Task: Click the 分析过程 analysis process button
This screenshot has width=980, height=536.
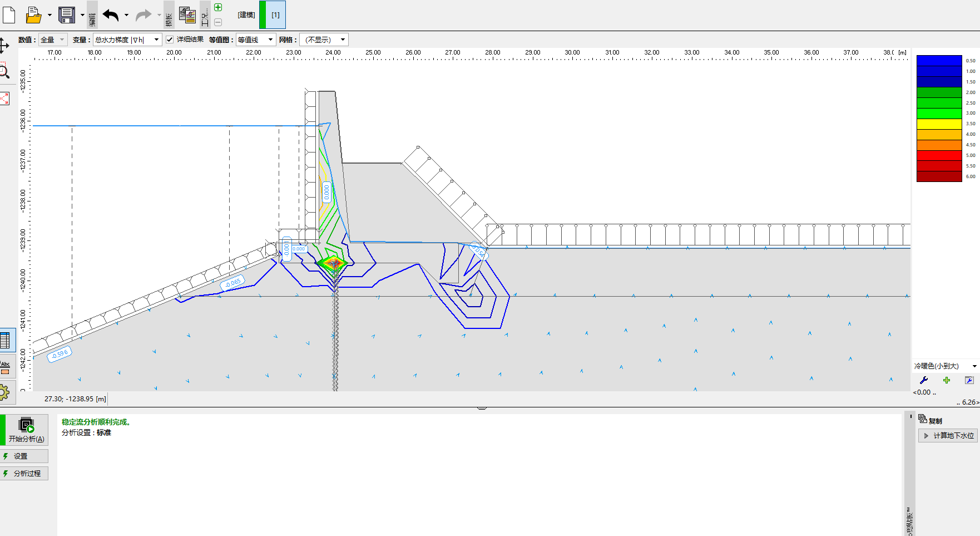Action: coord(24,473)
